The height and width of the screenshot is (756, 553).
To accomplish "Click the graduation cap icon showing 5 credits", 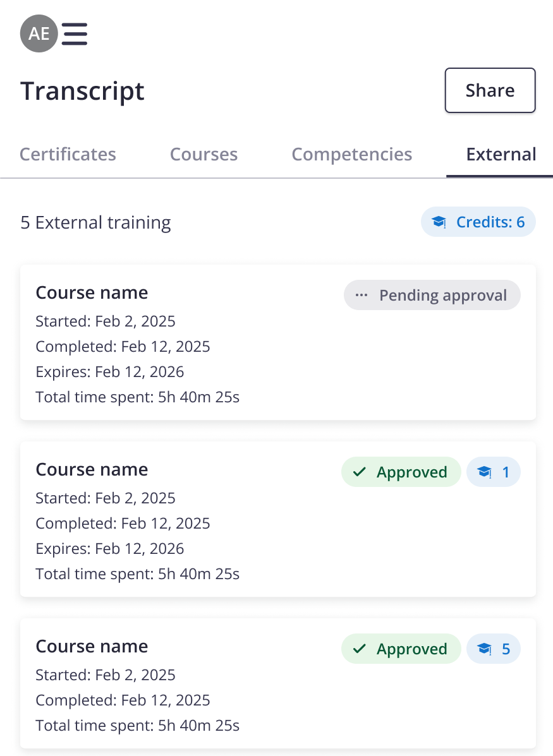I will click(484, 649).
